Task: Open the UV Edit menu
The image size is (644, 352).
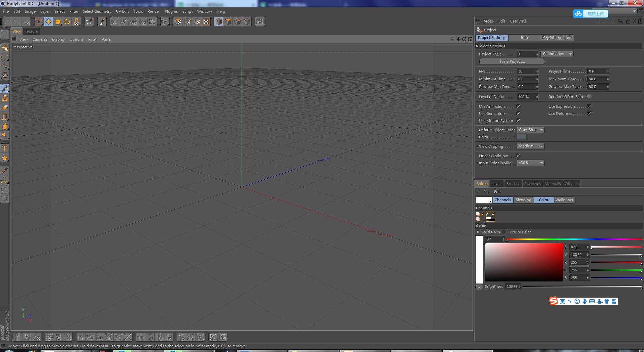Action: [x=122, y=11]
